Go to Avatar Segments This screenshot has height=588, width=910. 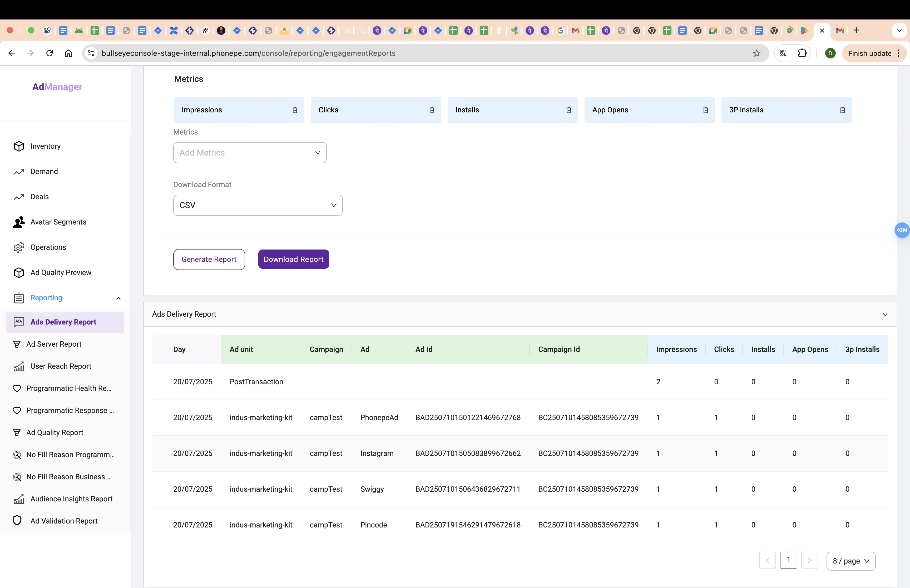click(x=58, y=222)
